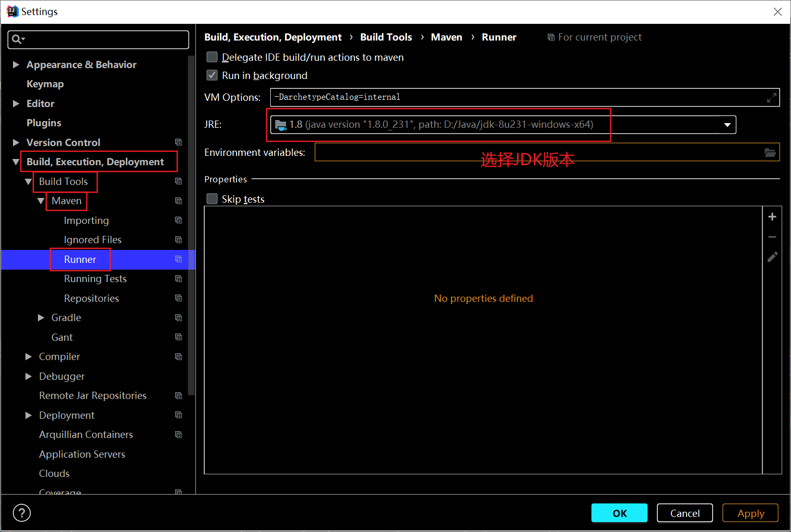Screen dimensions: 791x532
Task: Open the JRE selection dropdown
Action: (x=727, y=125)
